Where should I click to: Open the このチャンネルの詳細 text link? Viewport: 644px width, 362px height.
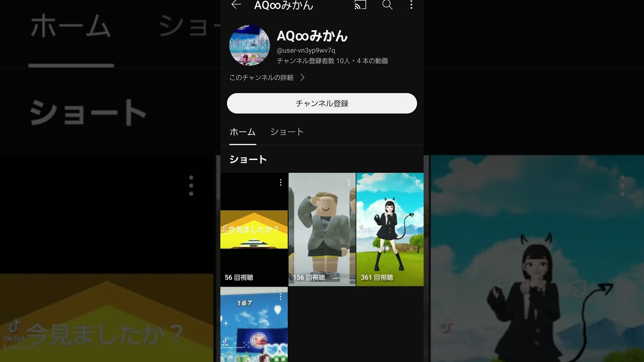click(x=261, y=77)
